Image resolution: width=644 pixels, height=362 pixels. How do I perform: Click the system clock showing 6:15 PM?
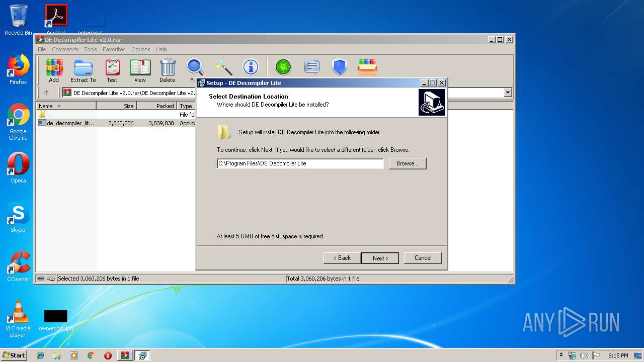coord(618,355)
